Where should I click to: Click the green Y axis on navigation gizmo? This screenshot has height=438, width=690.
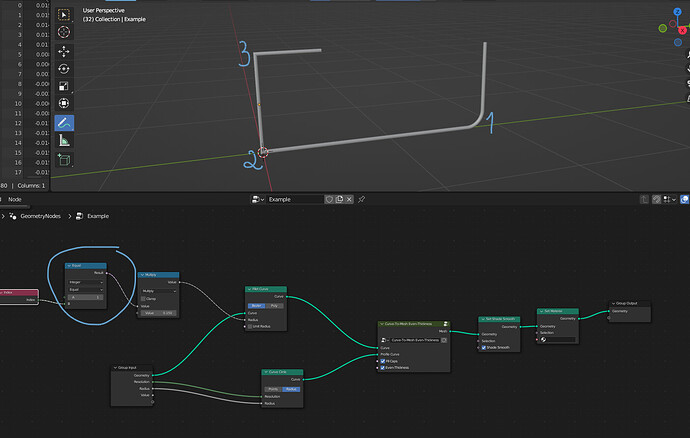663,28
